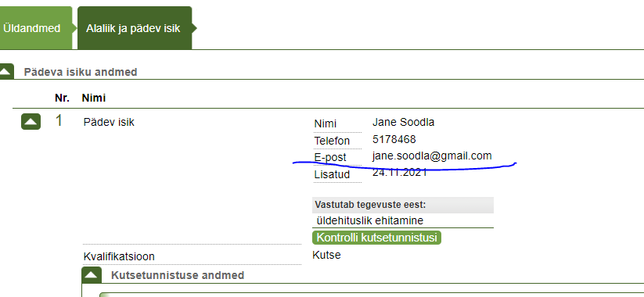Click the Kutse qualification value
644x297 pixels.
pyautogui.click(x=326, y=255)
